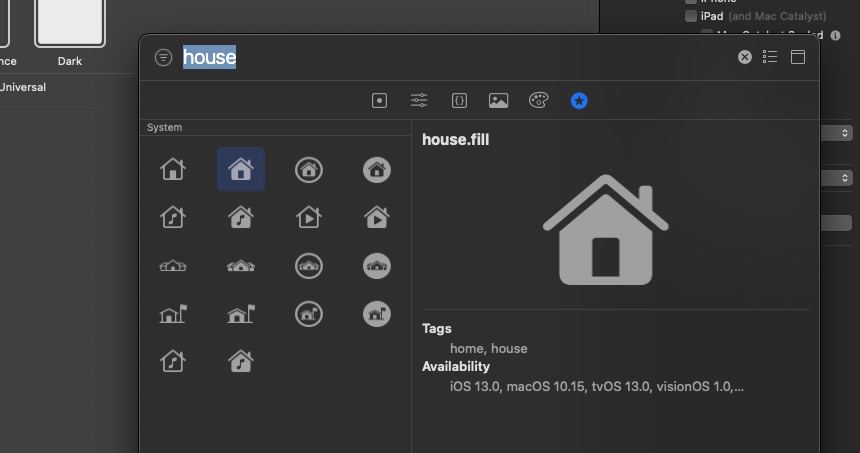Select the house.circle outline symbol
The width and height of the screenshot is (860, 453).
(309, 170)
